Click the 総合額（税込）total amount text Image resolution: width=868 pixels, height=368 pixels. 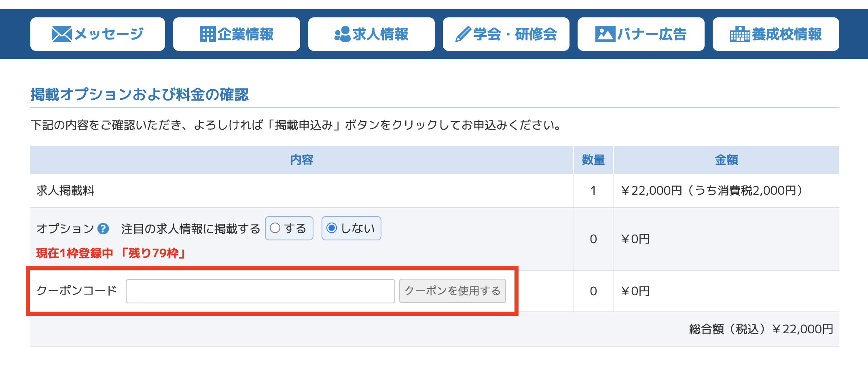(761, 329)
